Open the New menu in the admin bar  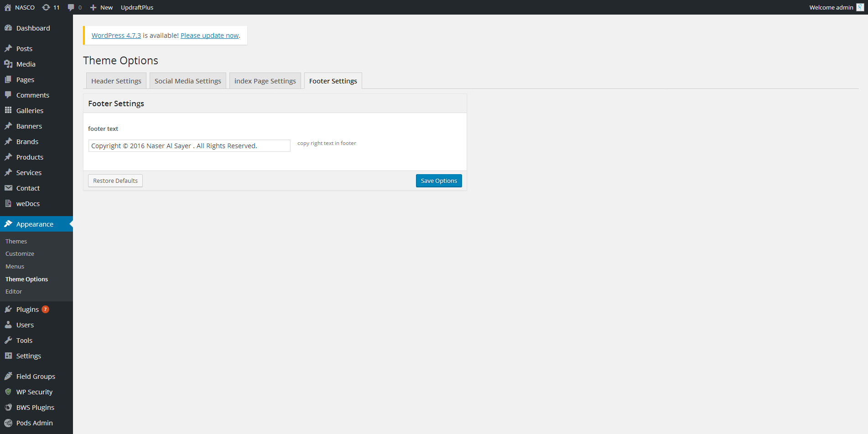(x=101, y=7)
